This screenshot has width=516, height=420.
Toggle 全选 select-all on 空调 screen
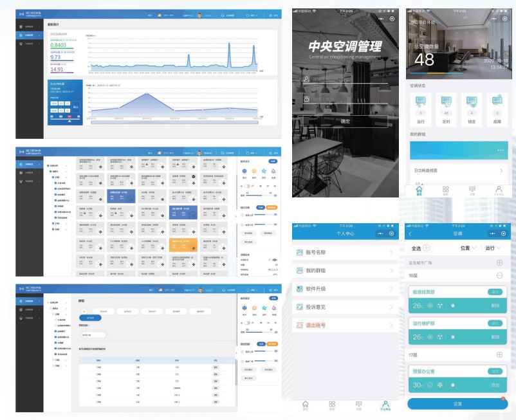[421, 248]
